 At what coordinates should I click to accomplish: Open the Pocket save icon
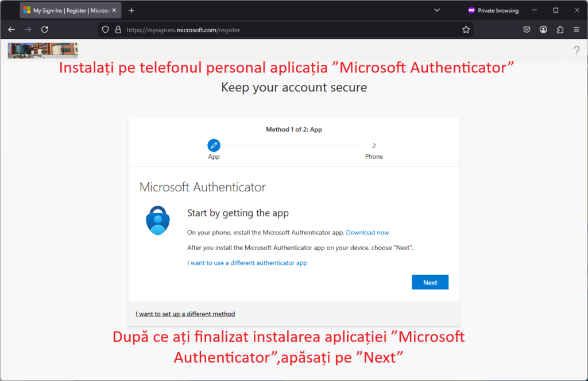pyautogui.click(x=527, y=30)
